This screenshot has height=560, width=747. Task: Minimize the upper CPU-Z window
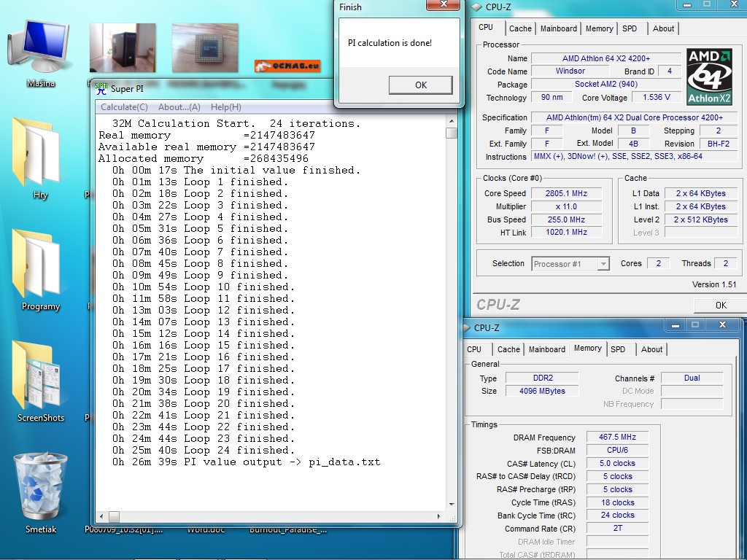tap(686, 5)
